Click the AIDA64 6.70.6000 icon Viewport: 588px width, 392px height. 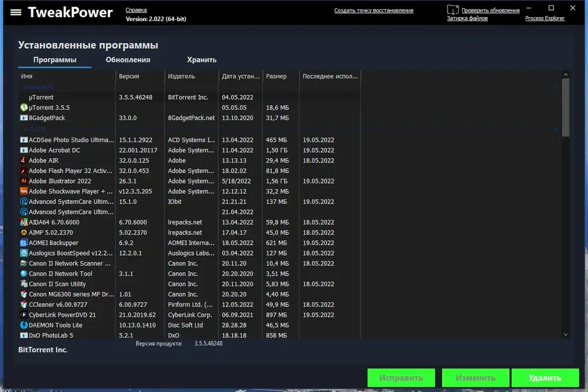click(x=24, y=222)
